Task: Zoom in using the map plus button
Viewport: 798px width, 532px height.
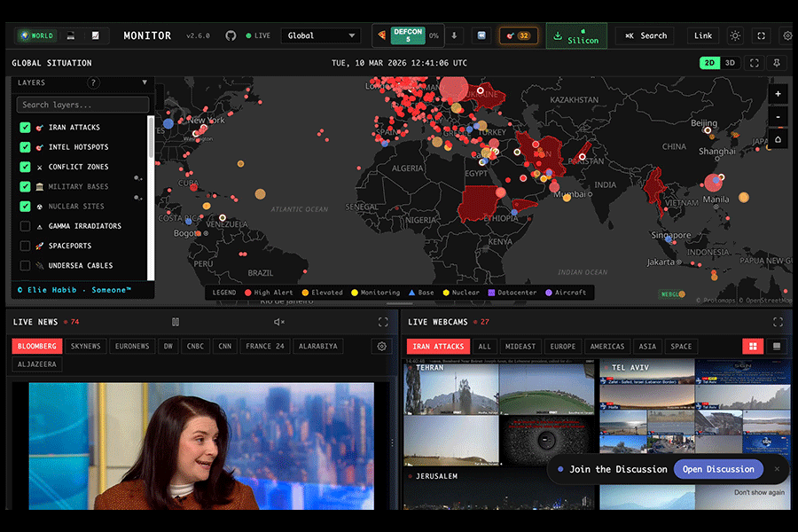Action: click(778, 94)
